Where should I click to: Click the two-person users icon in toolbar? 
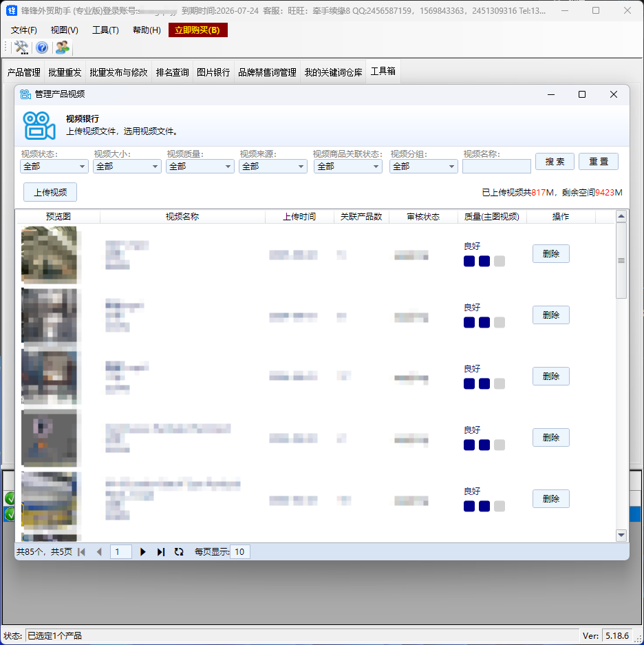tap(63, 47)
